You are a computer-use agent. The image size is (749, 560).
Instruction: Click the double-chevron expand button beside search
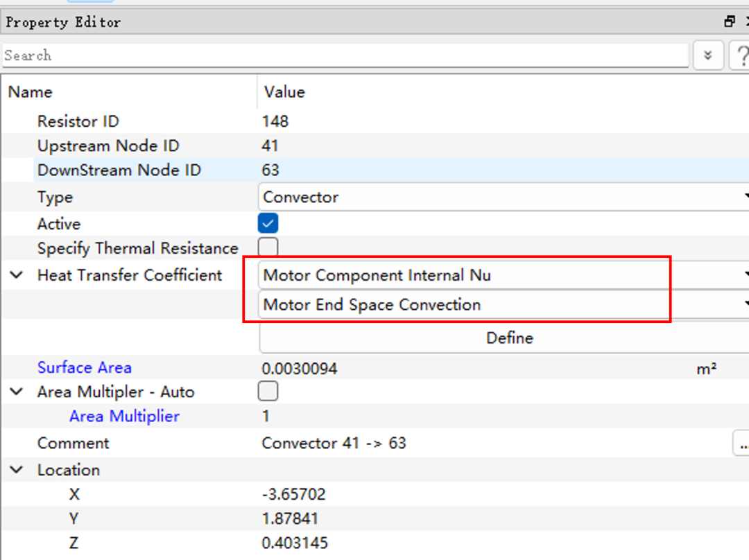click(x=708, y=55)
